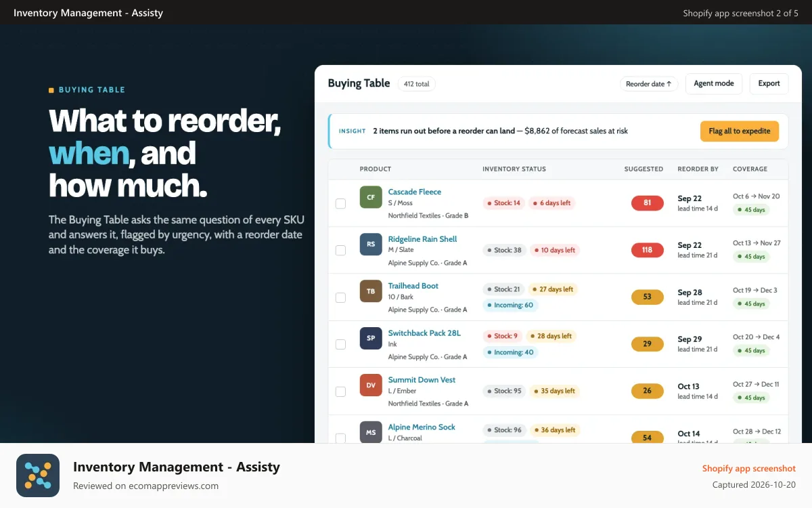Click the Oct 13 → Nov 27 coverage range
The width and height of the screenshot is (812, 508).
757,243
